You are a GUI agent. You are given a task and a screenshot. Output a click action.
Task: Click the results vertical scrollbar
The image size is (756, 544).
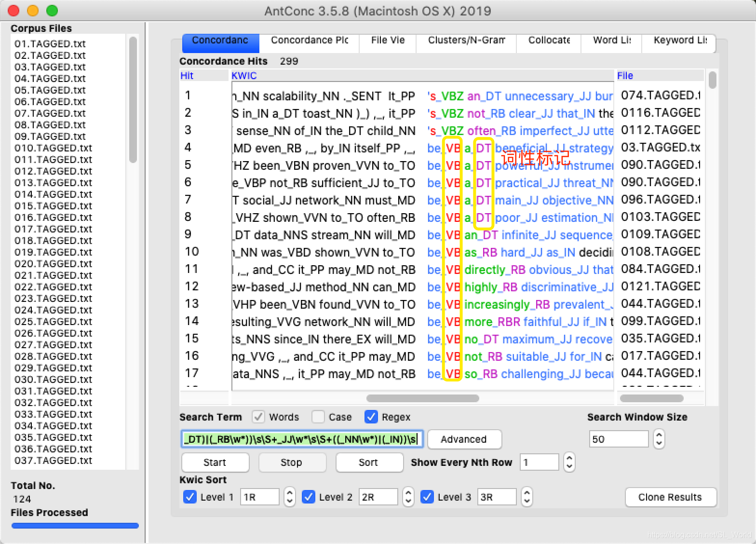click(x=713, y=80)
